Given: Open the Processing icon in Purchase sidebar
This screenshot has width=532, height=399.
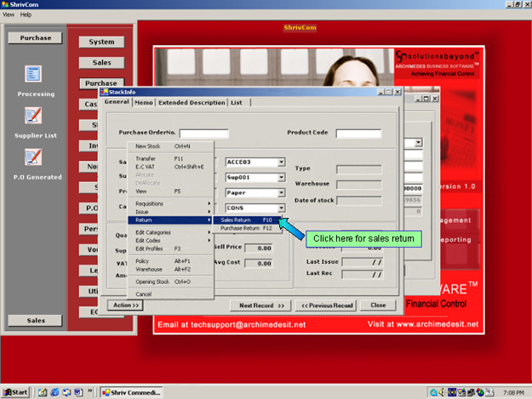Looking at the screenshot, I should click(33, 73).
